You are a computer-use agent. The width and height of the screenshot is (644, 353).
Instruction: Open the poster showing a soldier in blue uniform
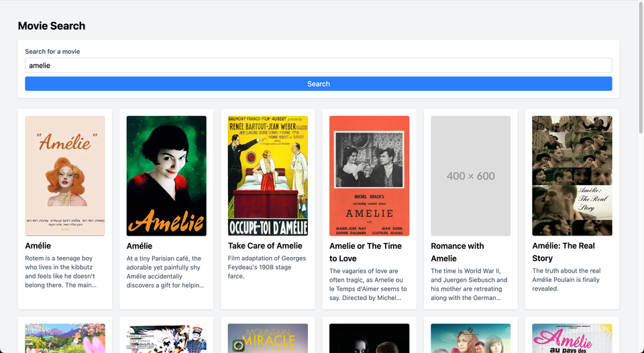(166, 338)
